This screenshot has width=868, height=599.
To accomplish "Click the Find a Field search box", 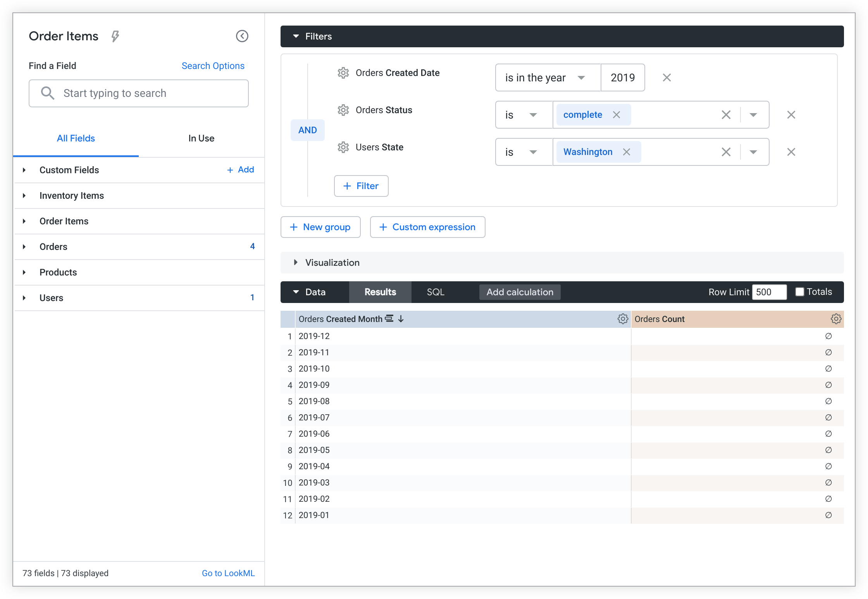I will 139,93.
